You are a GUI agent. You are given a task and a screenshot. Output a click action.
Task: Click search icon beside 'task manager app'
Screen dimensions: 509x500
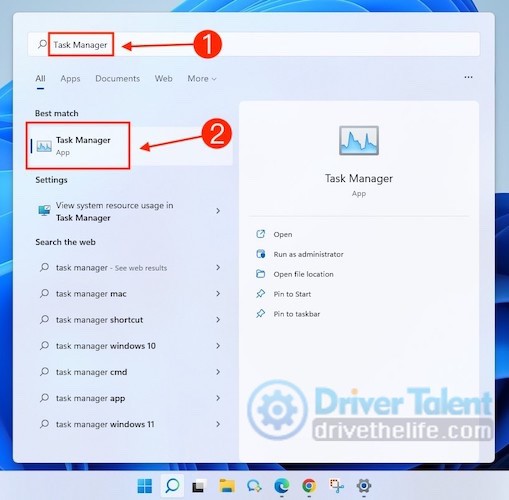pyautogui.click(x=44, y=398)
